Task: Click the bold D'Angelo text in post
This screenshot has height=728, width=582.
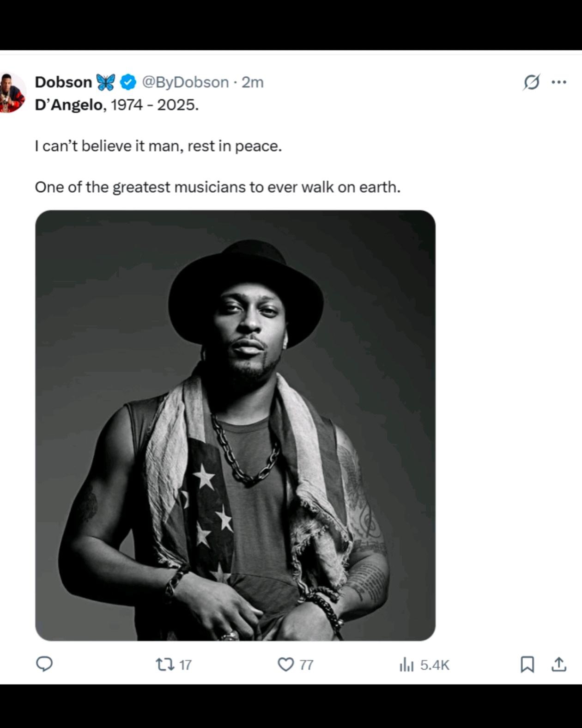Action: [69, 105]
